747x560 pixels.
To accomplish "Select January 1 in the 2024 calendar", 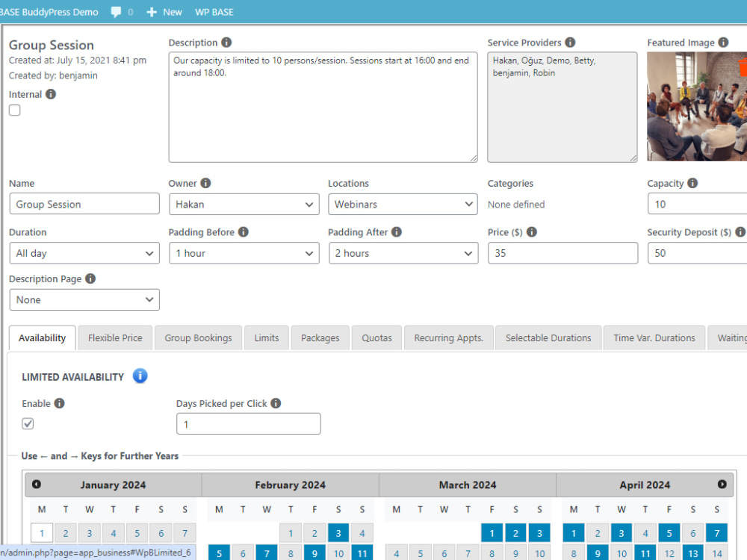I will tap(41, 533).
